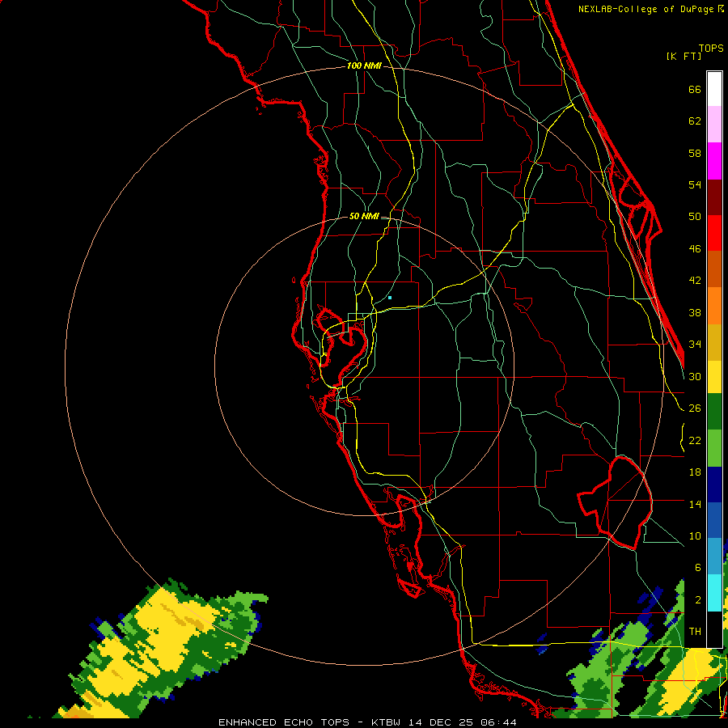Screen dimensions: 728x728
Task: Click the legend value 54
Action: pos(695,184)
